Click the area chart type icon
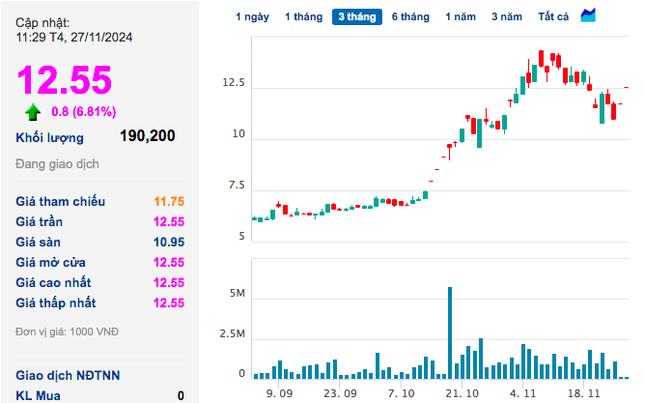The image size is (645, 403). coord(589,15)
